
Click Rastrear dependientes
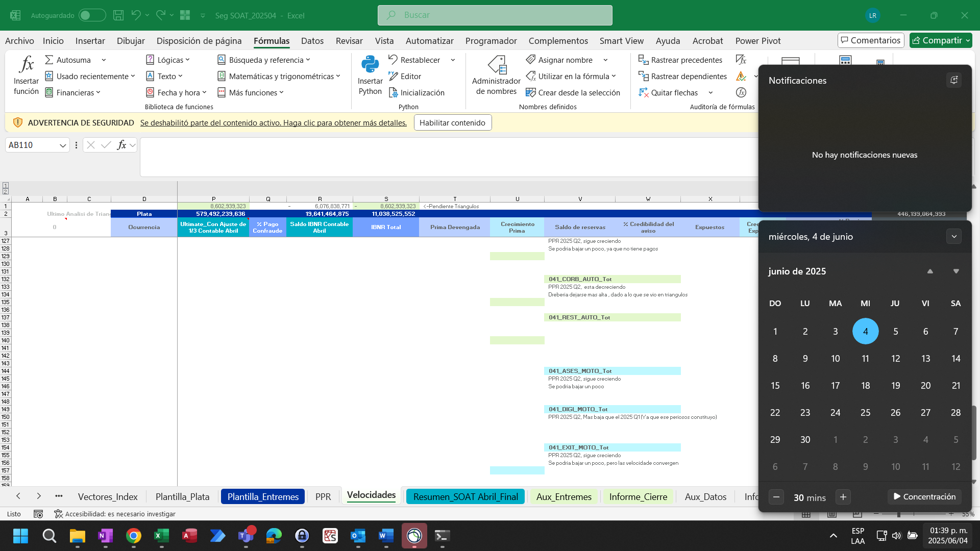682,77
